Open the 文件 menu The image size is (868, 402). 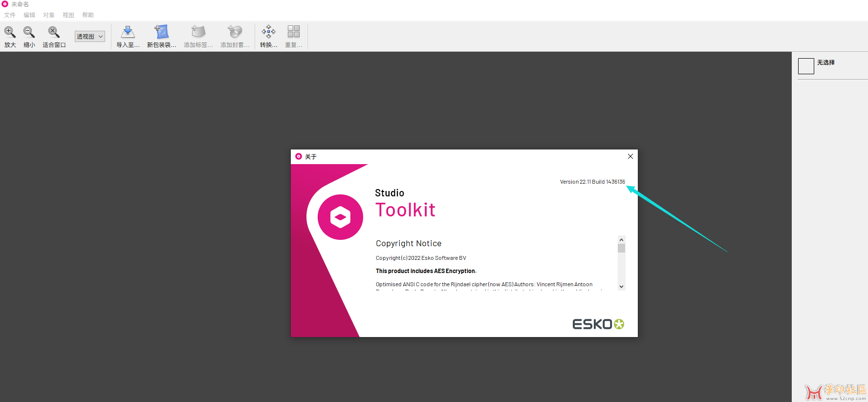coord(10,15)
